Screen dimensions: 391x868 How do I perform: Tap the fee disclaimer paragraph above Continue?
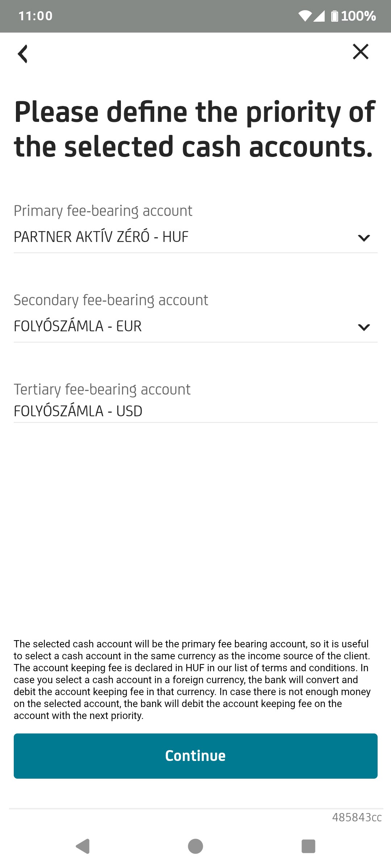[192, 680]
